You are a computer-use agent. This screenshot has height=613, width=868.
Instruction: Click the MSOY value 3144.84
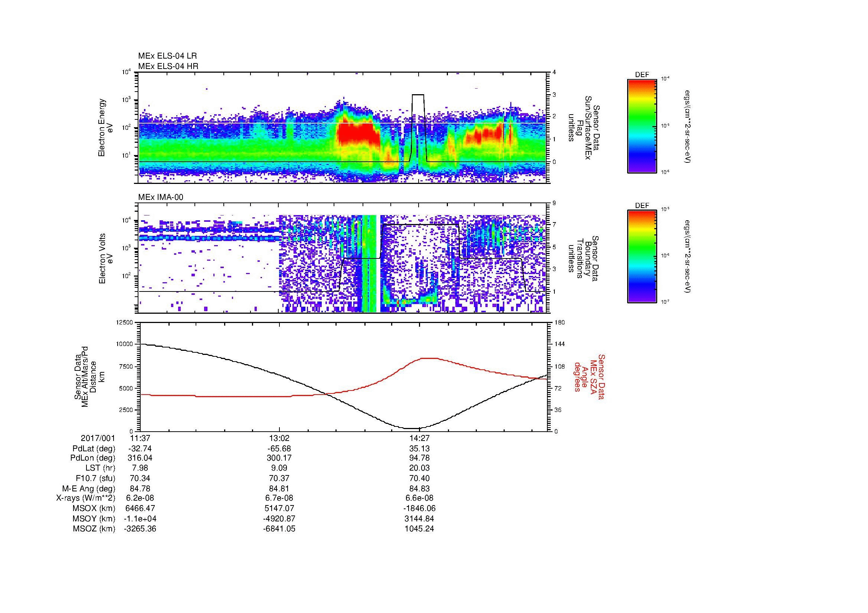(419, 518)
